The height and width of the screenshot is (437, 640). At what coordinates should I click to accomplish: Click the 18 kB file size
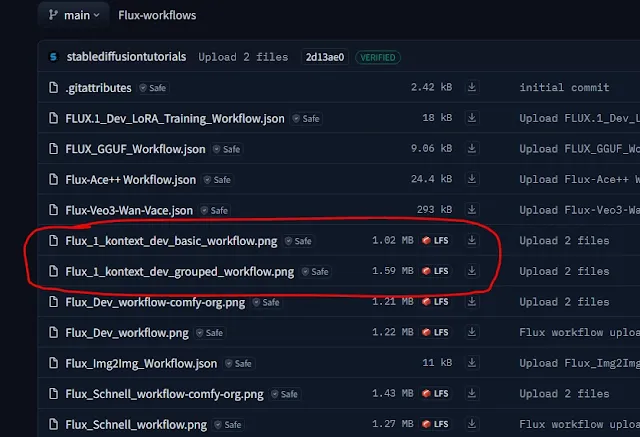tap(437, 118)
